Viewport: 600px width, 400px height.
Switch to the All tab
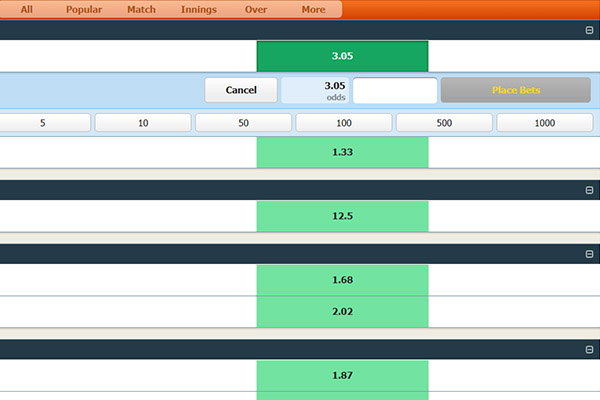pos(27,9)
